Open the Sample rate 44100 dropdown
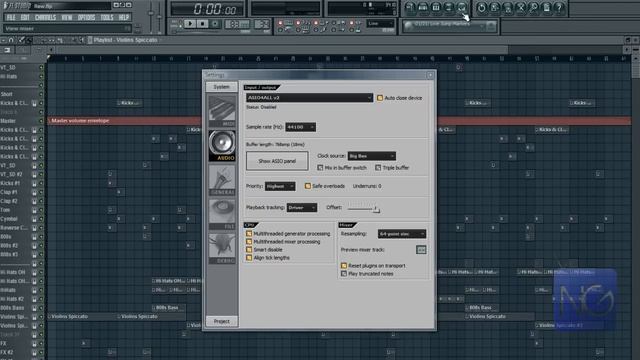Image resolution: width=640 pixels, height=360 pixels. point(300,127)
